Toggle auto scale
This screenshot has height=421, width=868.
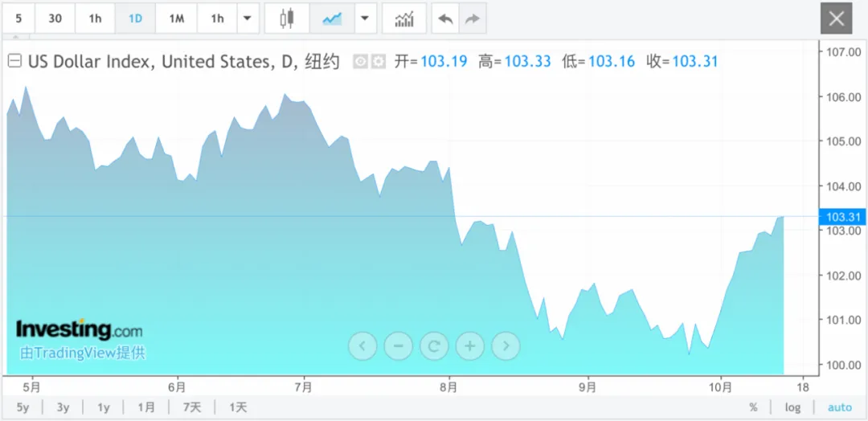[x=839, y=407]
